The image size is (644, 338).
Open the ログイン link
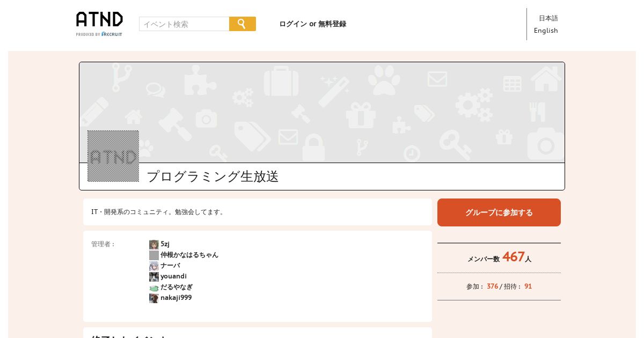tap(293, 24)
